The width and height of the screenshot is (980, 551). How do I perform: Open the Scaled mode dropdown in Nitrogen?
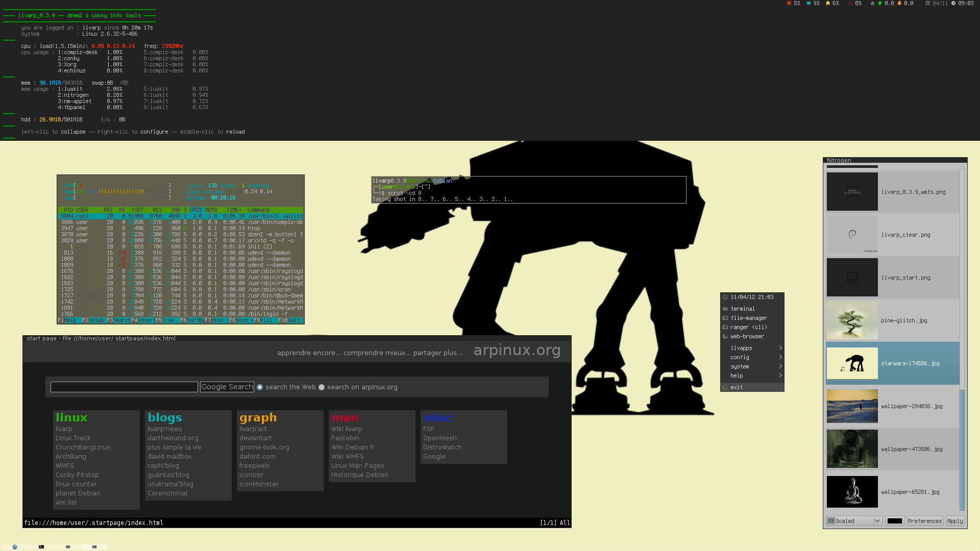[854, 521]
